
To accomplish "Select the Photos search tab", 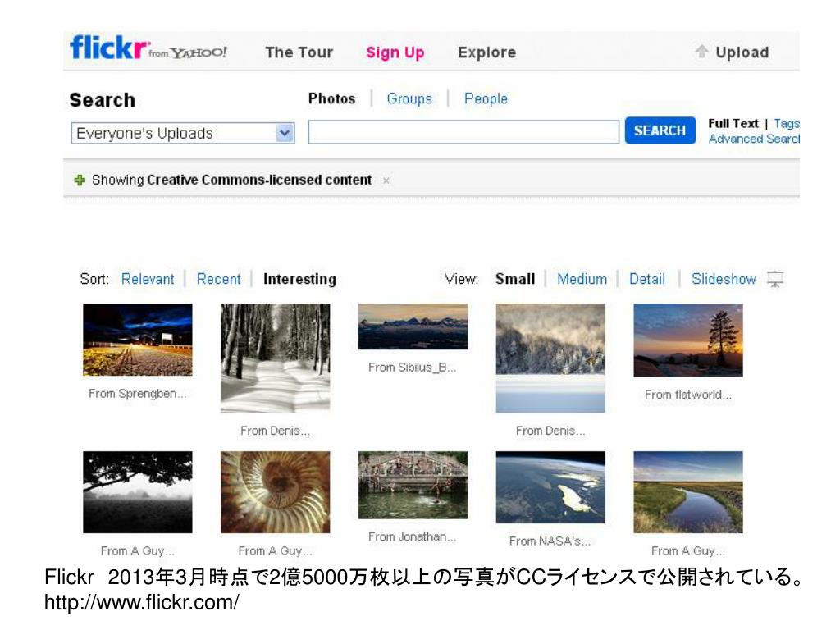I will click(331, 98).
